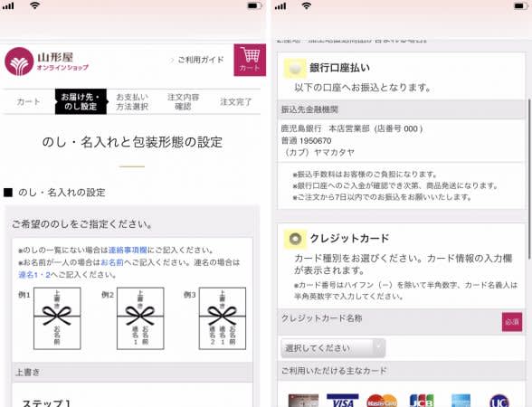Follow the 連絡事項欄 link
The image size is (532, 407).
128,251
